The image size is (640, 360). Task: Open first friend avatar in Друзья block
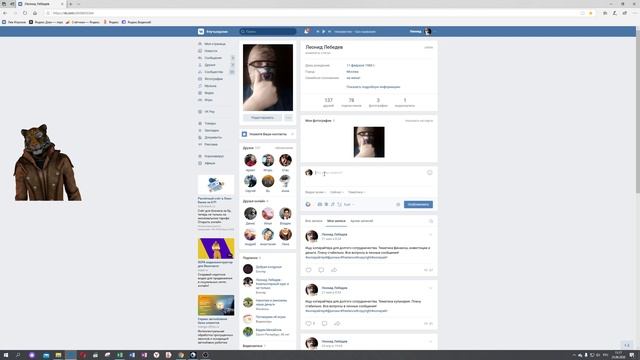click(x=250, y=160)
